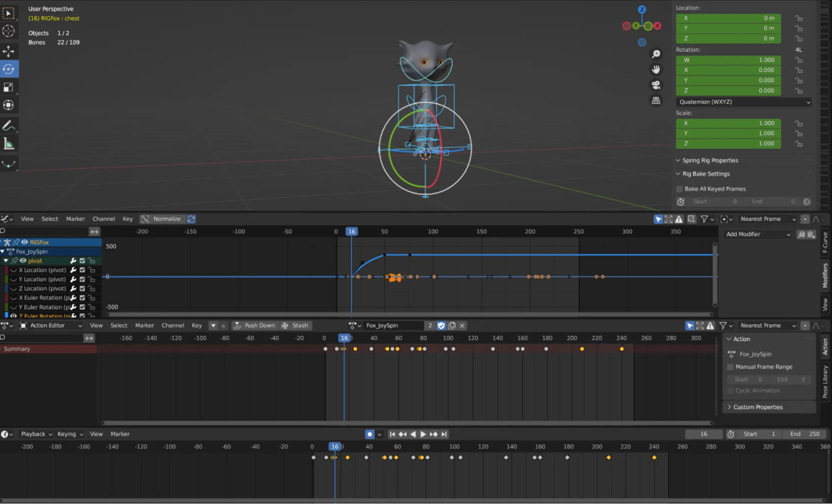The width and height of the screenshot is (832, 504).
Task: Toggle the mute checkbox on Z Location (pivot)
Action: click(x=82, y=288)
